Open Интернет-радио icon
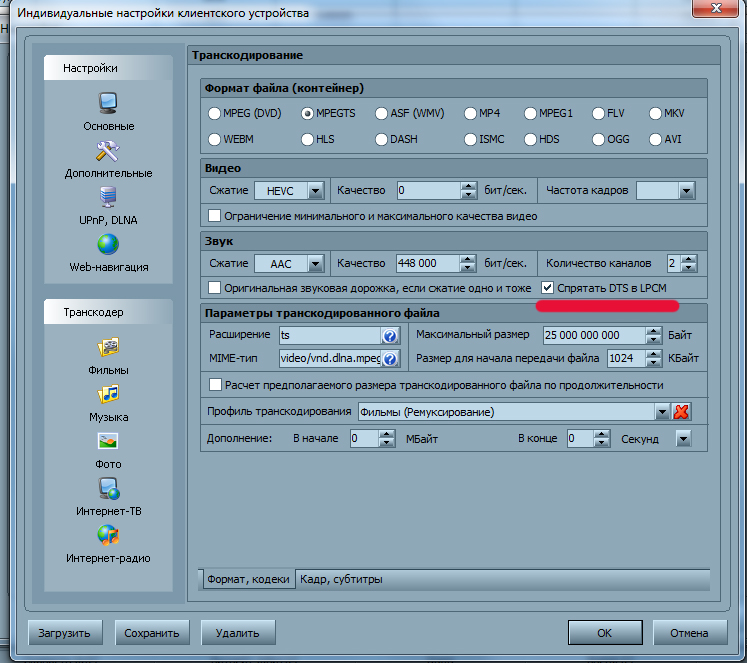Image resolution: width=747 pixels, height=663 pixels. (x=108, y=535)
